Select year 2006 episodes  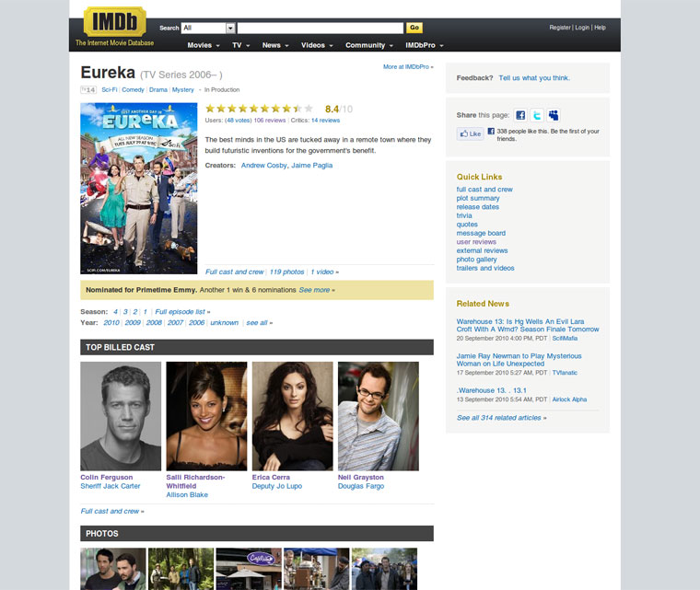196,323
